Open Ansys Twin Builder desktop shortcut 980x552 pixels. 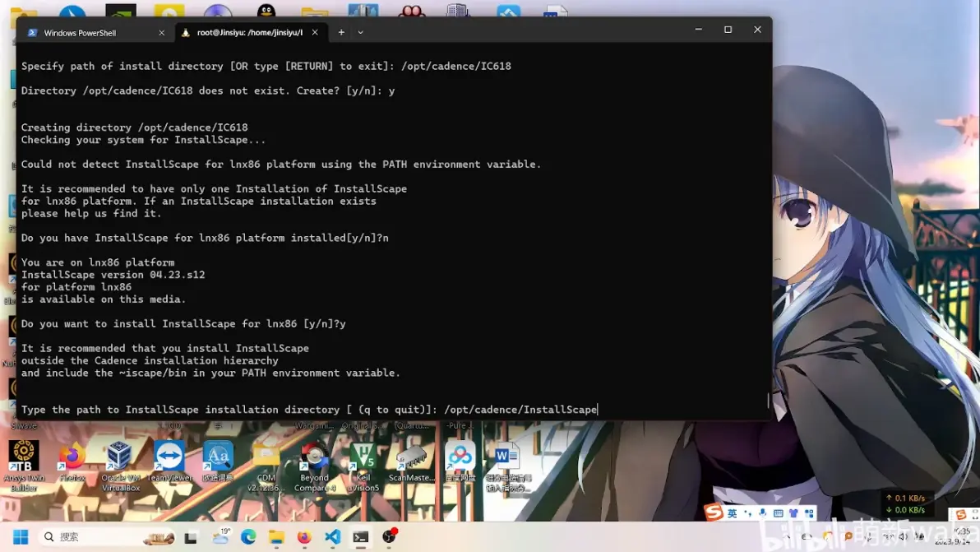pos(24,465)
